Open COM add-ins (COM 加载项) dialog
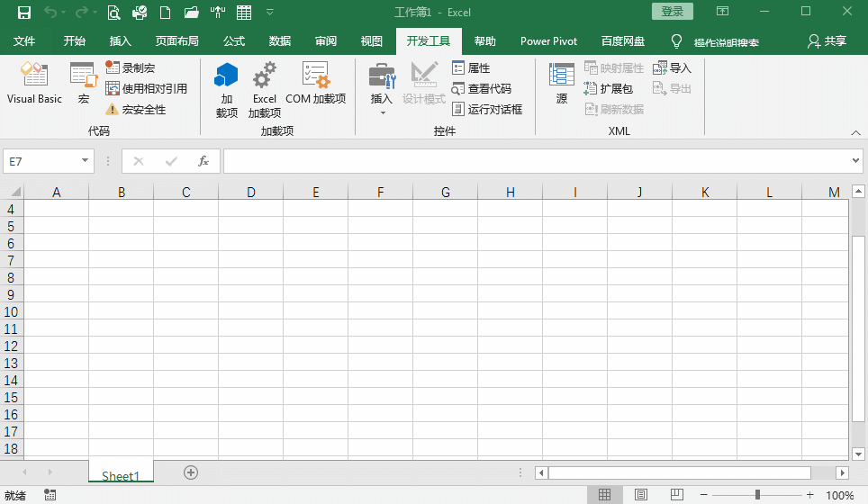 [x=315, y=83]
